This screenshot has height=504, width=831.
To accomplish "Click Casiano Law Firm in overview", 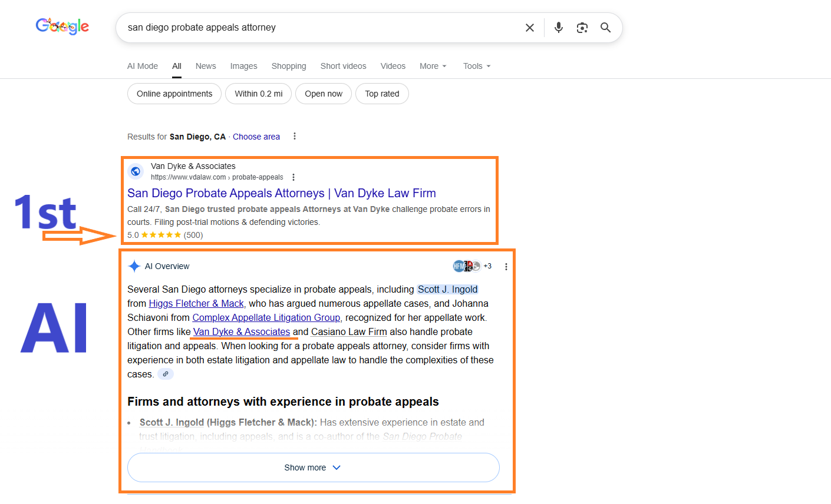I will pos(349,331).
